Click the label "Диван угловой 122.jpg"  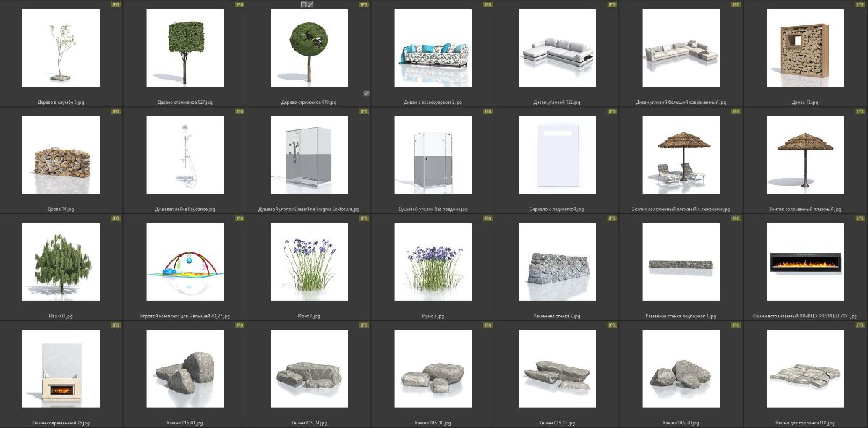click(x=558, y=103)
